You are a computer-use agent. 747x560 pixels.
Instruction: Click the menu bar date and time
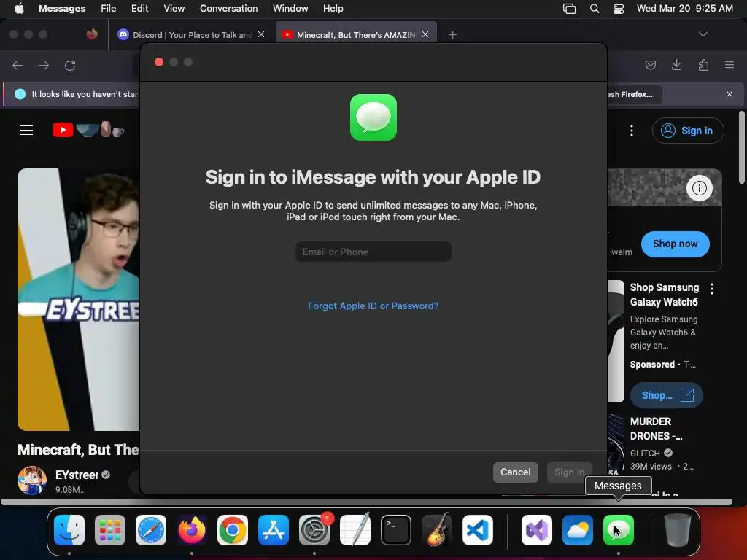point(684,9)
